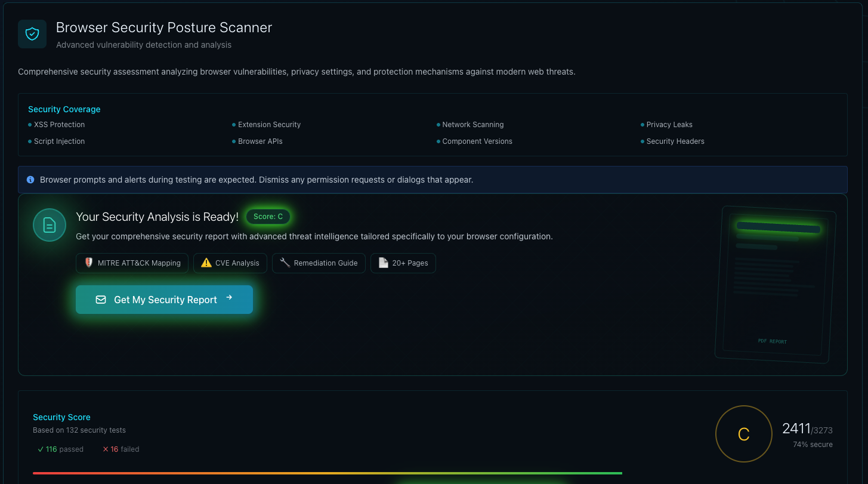Click the CVE Analysis warning triangle icon
The height and width of the screenshot is (484, 868).
tap(206, 263)
